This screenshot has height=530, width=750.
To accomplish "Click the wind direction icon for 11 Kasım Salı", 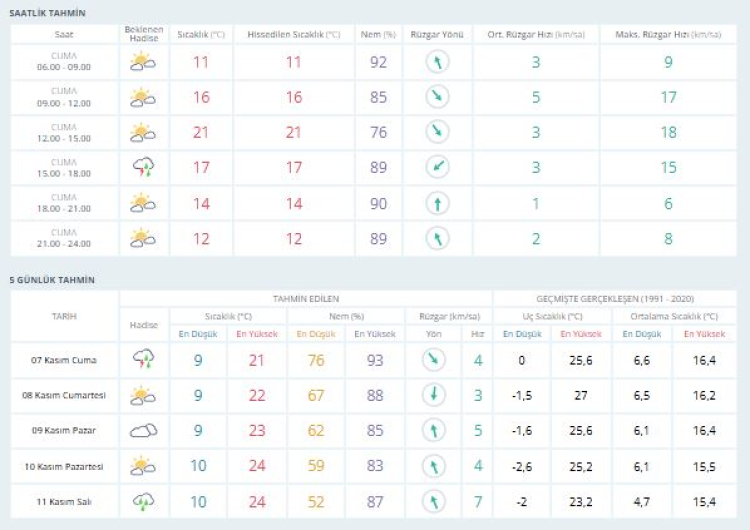I will (x=433, y=501).
